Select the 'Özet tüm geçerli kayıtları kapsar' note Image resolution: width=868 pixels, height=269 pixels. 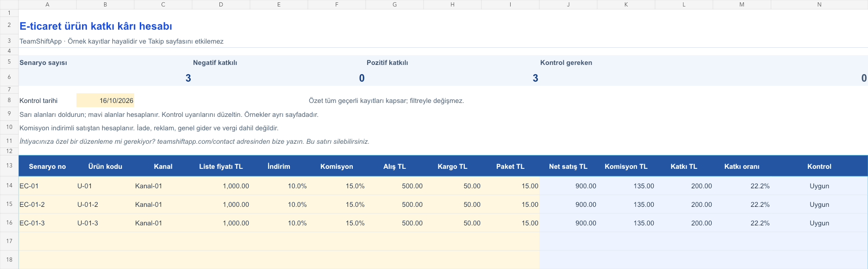[386, 101]
